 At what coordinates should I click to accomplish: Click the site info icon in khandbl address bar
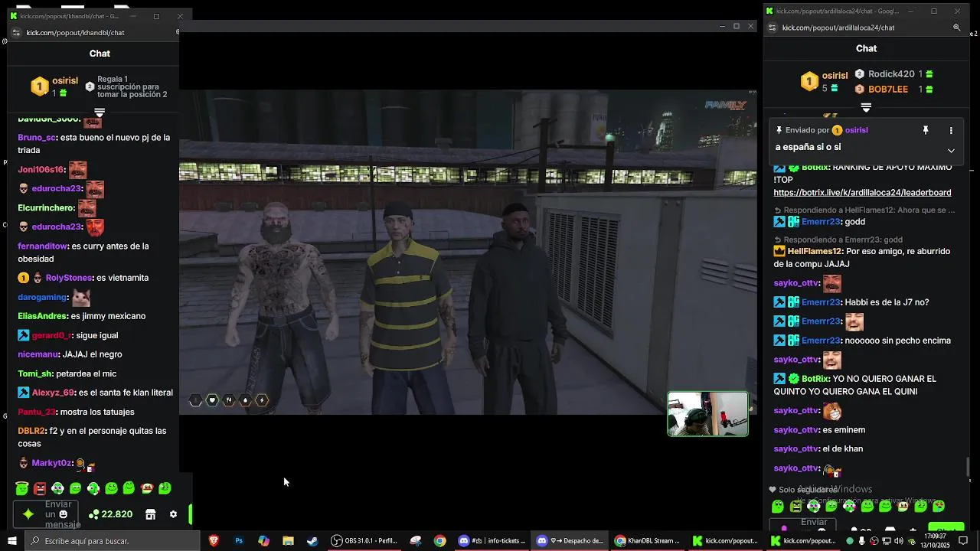click(17, 33)
